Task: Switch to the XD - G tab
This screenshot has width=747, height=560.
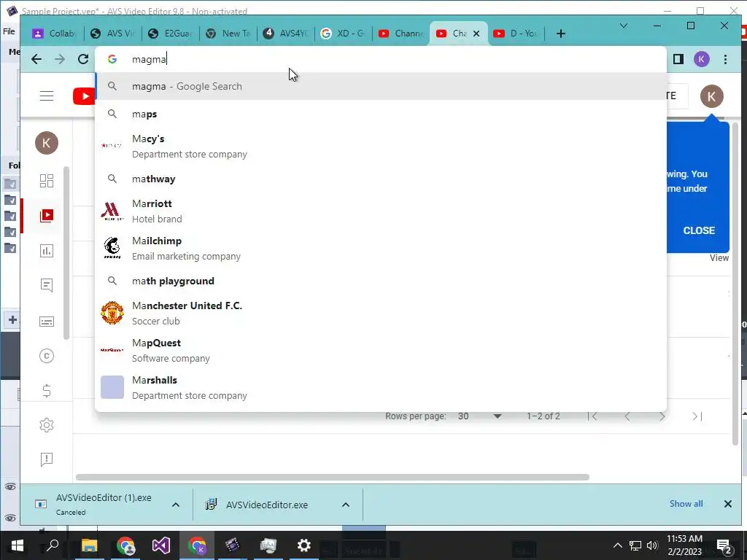Action: click(344, 34)
